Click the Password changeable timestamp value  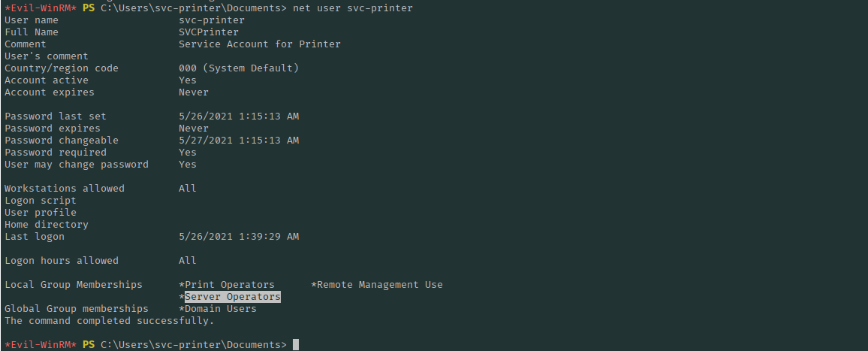238,141
